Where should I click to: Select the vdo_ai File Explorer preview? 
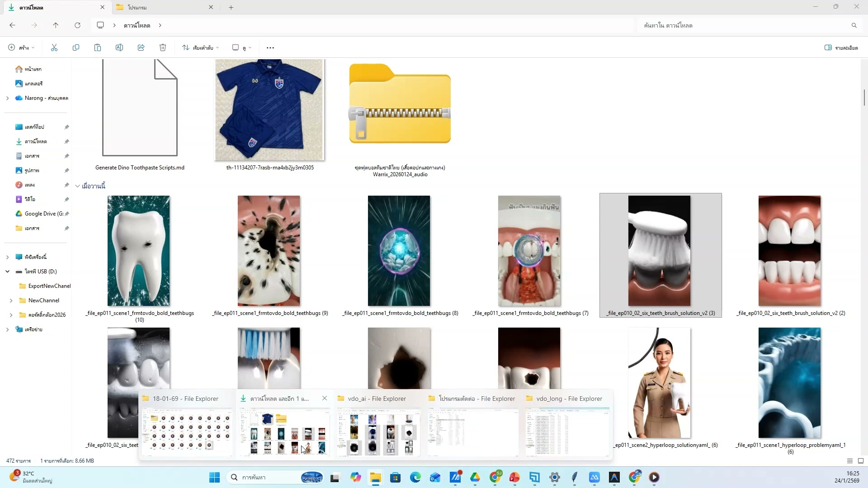379,432
